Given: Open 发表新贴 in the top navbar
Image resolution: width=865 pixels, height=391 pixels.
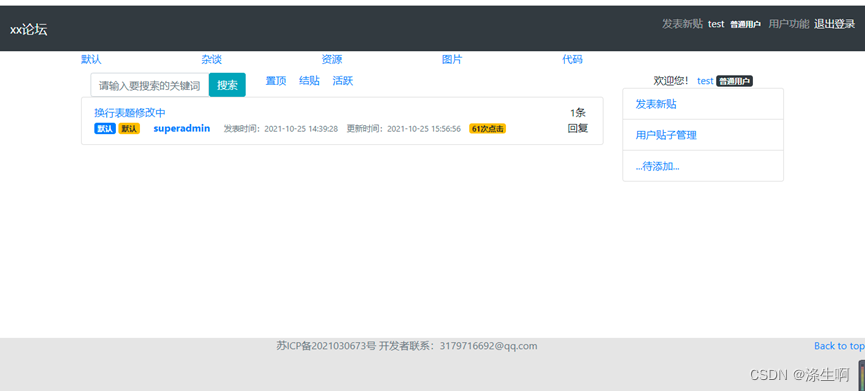Looking at the screenshot, I should coord(682,24).
